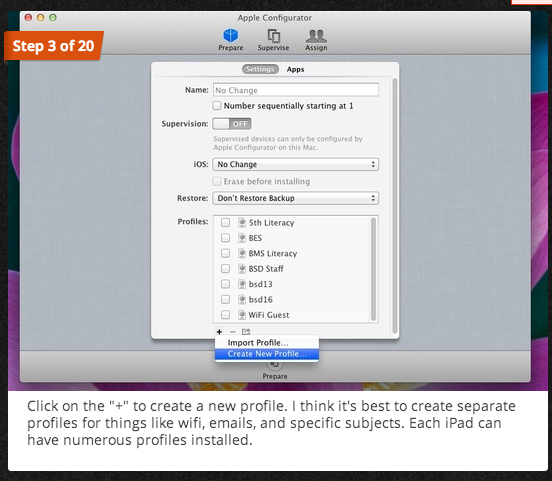
Task: Select the bsd13 profile name
Action: pyautogui.click(x=261, y=284)
